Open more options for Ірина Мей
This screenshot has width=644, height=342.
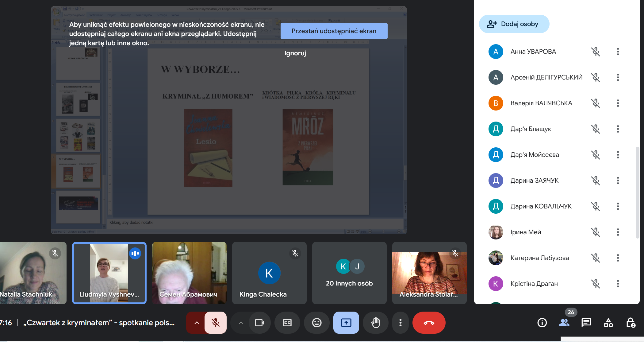click(x=618, y=232)
